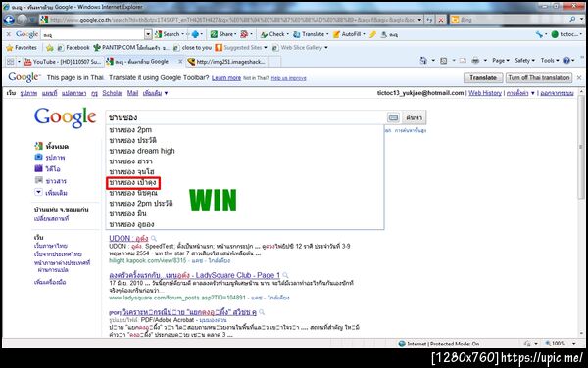Click the Translate button in translation bar

point(483,78)
